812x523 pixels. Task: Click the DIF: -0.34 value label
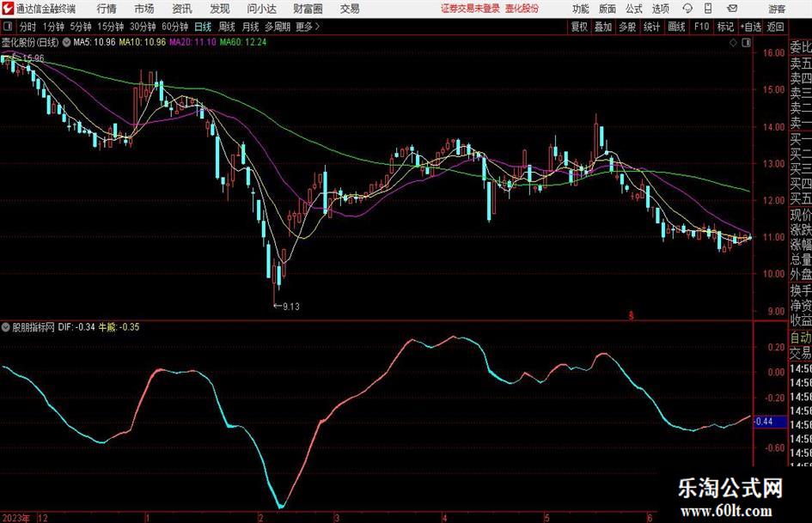[76, 327]
